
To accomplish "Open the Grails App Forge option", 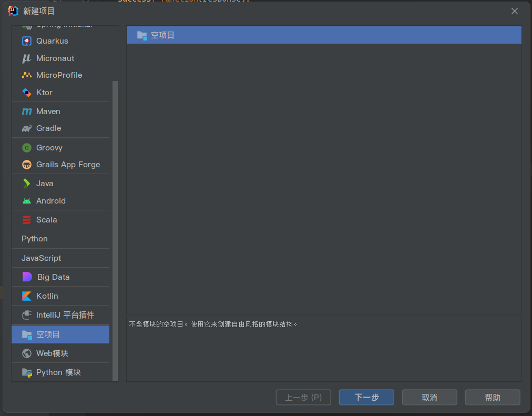I will pyautogui.click(x=68, y=165).
